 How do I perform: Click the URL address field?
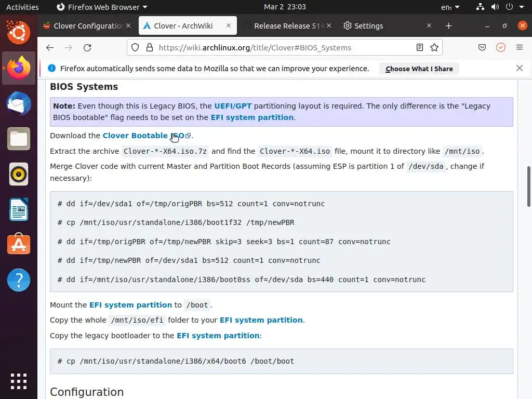point(281,47)
